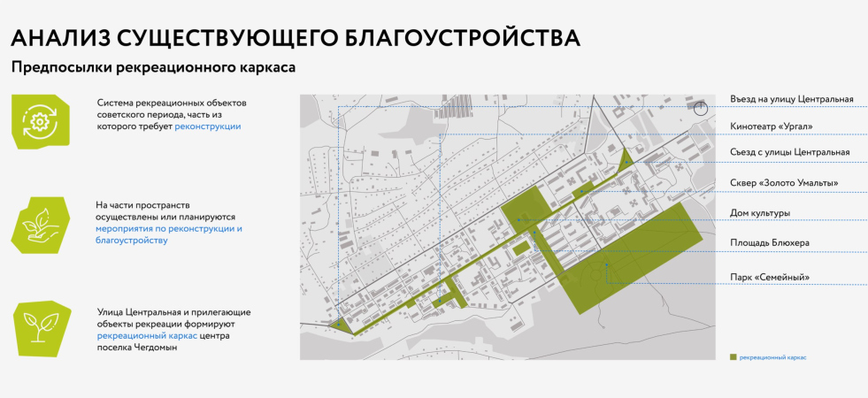Select the "Кинотеатр «Ургал»" label

click(x=771, y=126)
